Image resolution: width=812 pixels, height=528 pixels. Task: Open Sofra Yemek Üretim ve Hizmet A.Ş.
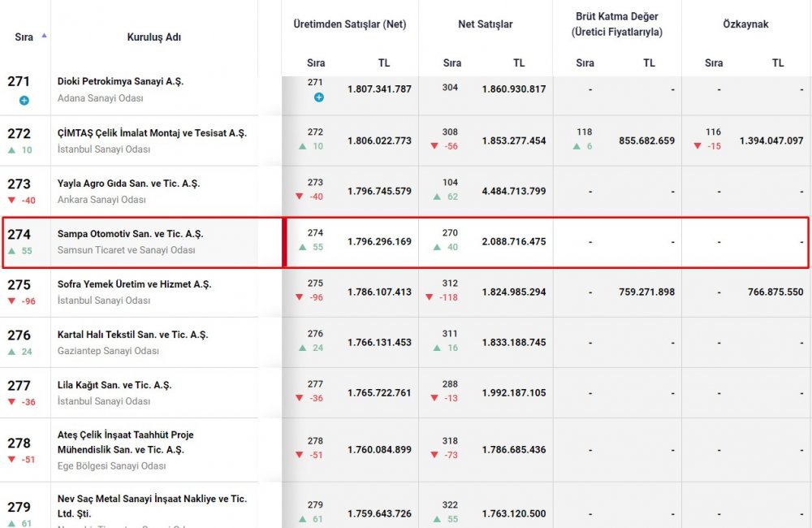pos(134,284)
